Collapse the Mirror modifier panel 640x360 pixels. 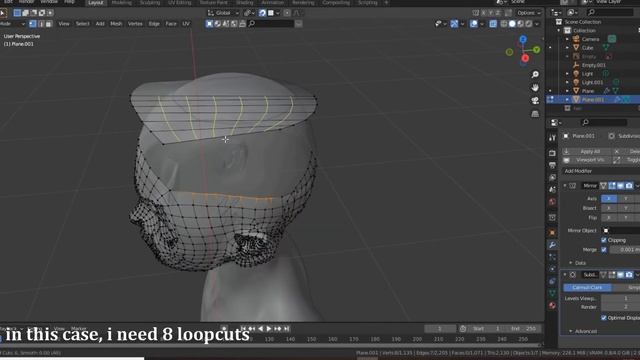(x=565, y=186)
